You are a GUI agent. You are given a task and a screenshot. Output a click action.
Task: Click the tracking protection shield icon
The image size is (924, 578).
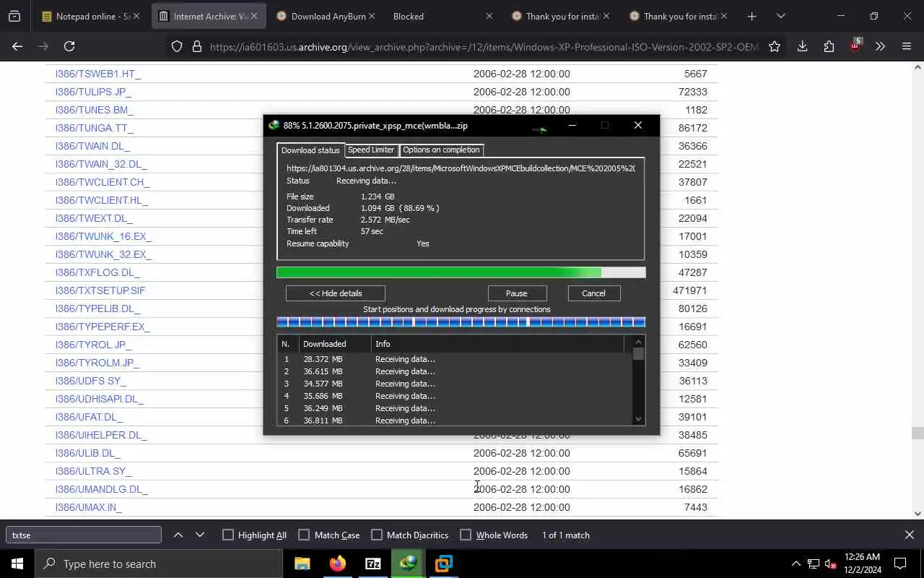[177, 46]
